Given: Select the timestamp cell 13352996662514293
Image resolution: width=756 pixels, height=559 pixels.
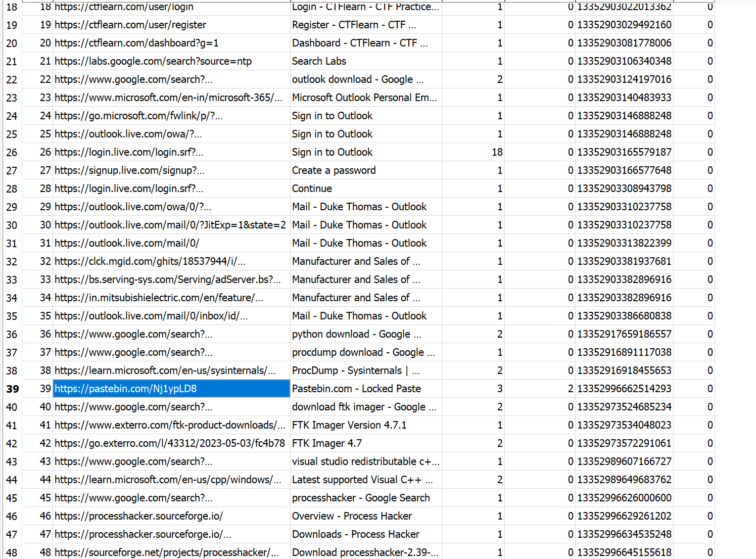Looking at the screenshot, I should coord(624,389).
